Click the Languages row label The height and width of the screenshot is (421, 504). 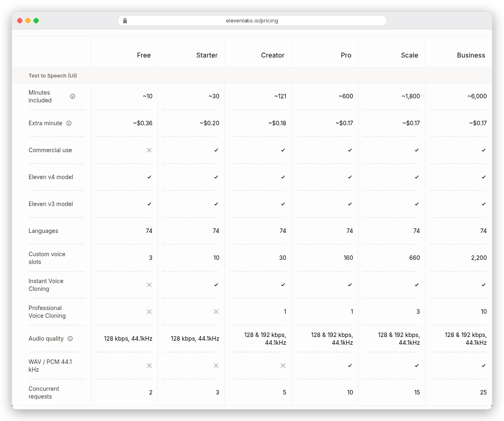click(43, 231)
